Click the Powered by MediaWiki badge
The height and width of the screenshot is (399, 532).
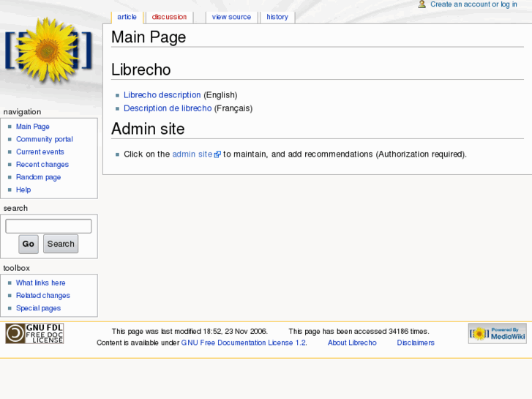[497, 334]
